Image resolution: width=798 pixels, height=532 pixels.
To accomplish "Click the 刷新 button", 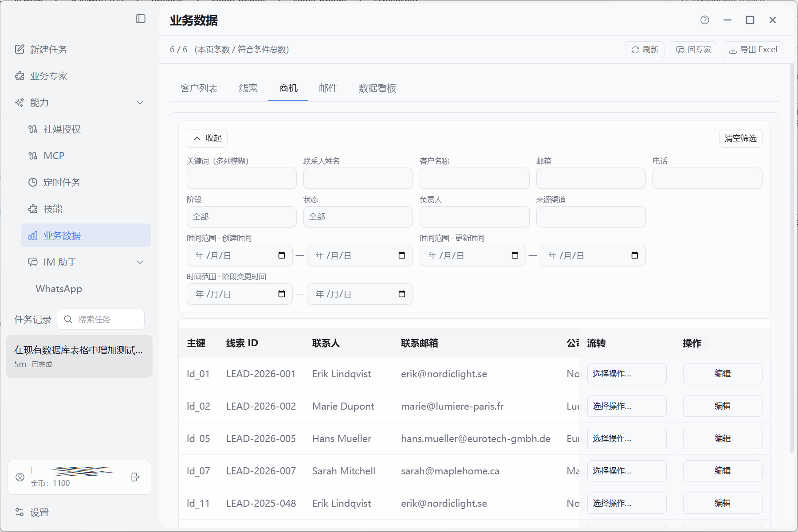I will 645,50.
